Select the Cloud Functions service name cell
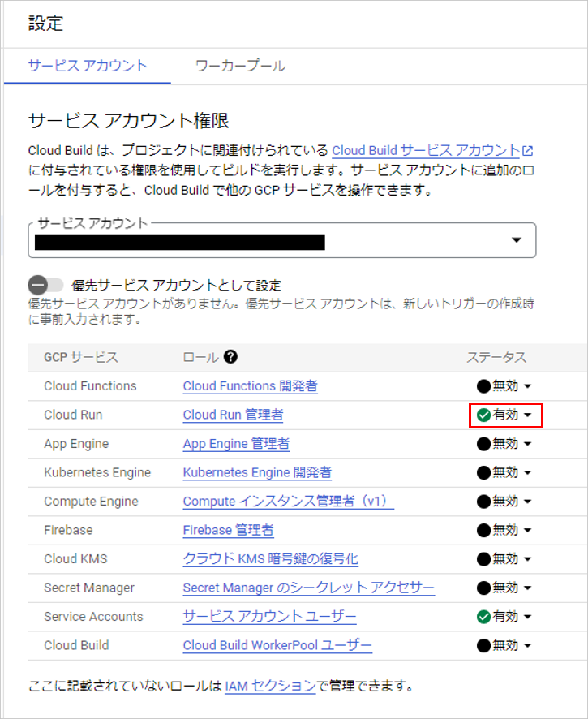The image size is (588, 719). (90, 386)
